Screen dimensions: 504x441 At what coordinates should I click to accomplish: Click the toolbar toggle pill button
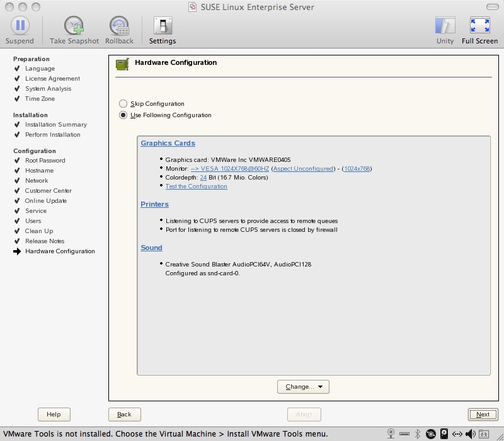tap(492, 7)
